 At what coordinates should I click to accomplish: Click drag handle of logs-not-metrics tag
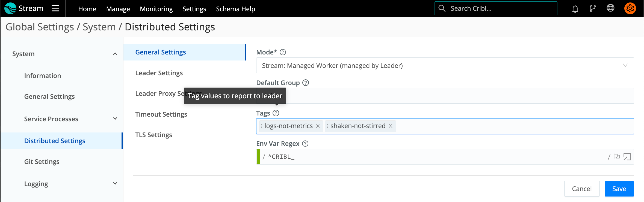262,126
